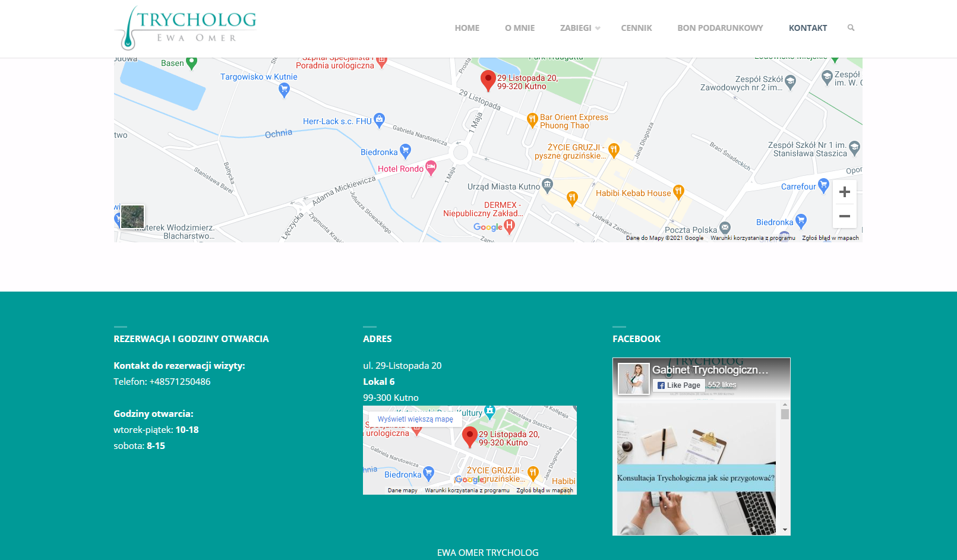Screen dimensions: 957x560
Task: Click Warunki korzystania z programu on large map
Action: [x=753, y=238]
